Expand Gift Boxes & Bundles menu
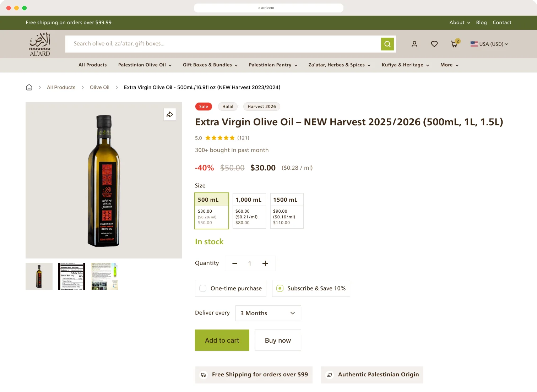 coord(210,65)
